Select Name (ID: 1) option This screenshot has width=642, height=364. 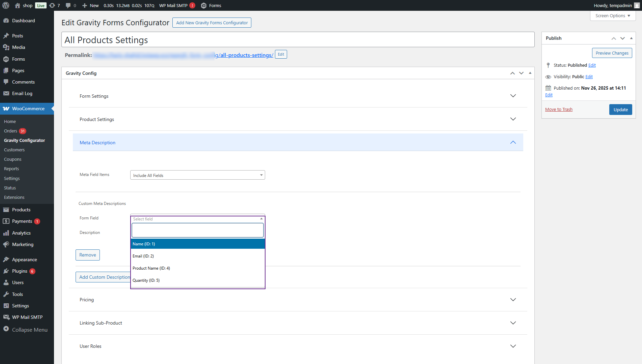coord(198,244)
